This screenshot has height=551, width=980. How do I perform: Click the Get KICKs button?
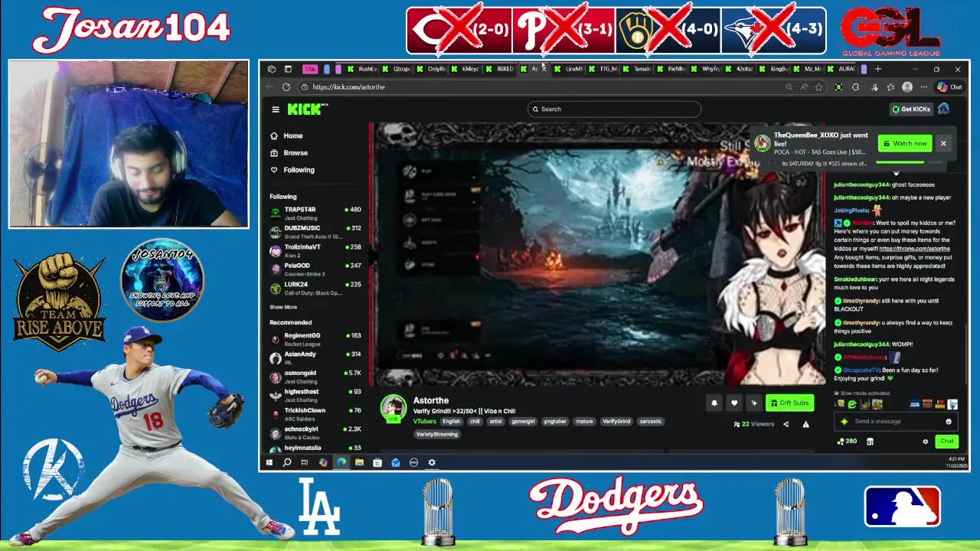[x=911, y=109]
